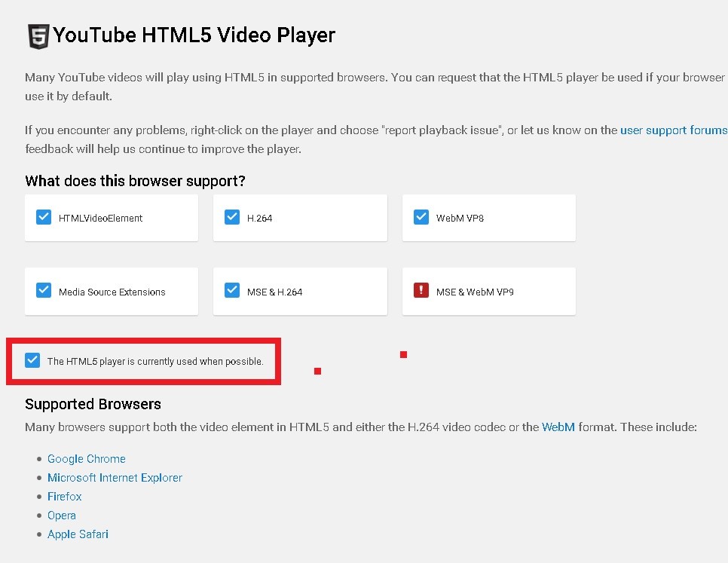Toggle the H.264 support checkbox

coord(231,217)
